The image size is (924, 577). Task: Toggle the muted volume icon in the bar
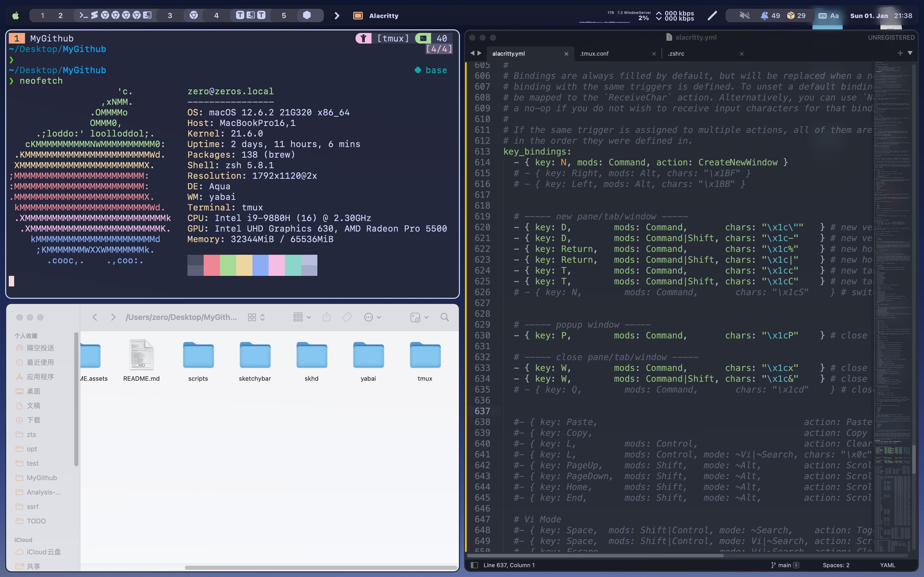(744, 16)
